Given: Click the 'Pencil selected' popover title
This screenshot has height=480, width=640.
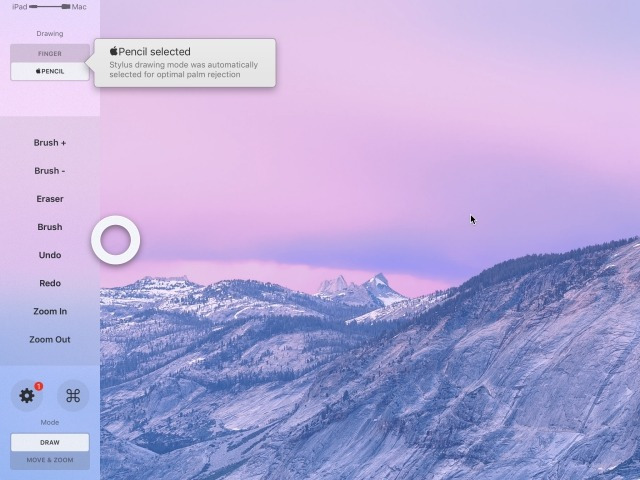Looking at the screenshot, I should tap(150, 51).
